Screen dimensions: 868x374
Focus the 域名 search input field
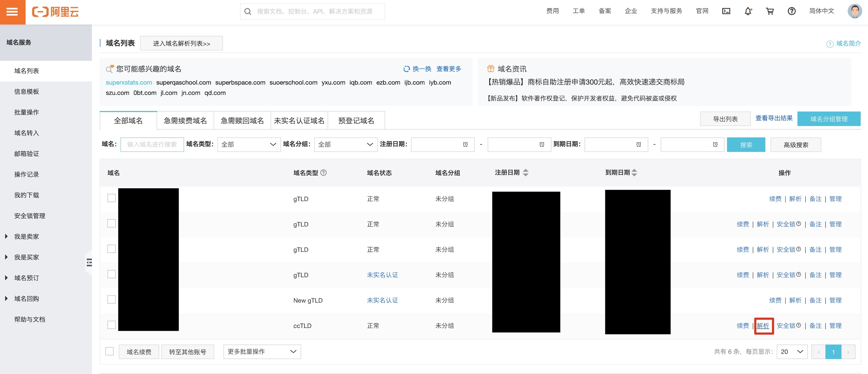[152, 144]
